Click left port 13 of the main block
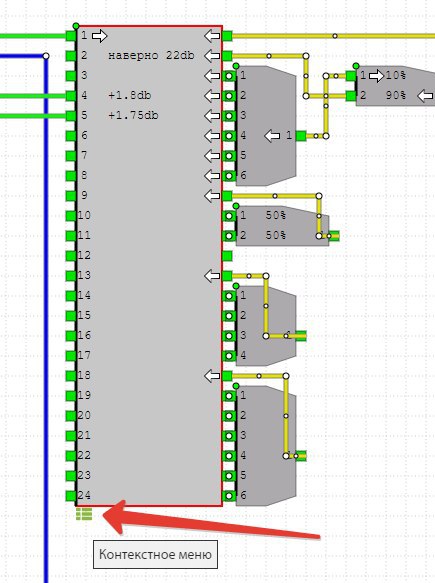Viewport: 435px width, 583px height. 71,276
